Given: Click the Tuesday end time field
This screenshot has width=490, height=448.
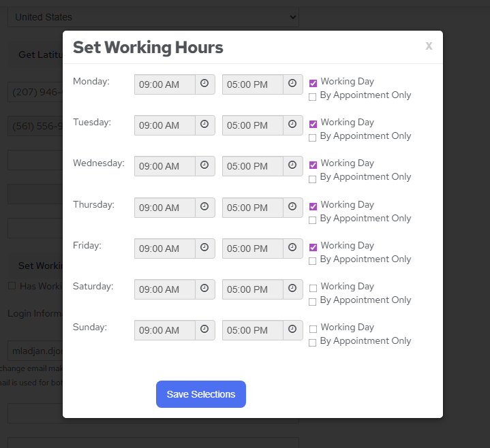Looking at the screenshot, I should tap(253, 125).
